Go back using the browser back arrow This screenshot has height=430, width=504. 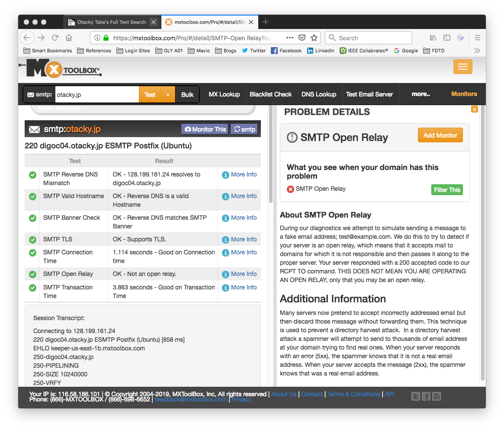click(x=27, y=38)
